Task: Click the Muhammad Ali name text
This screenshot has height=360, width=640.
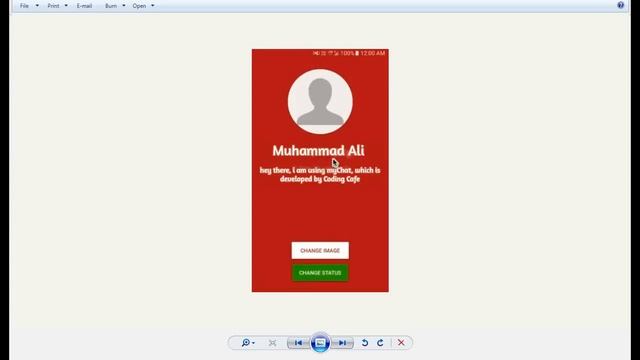Action: (x=318, y=151)
